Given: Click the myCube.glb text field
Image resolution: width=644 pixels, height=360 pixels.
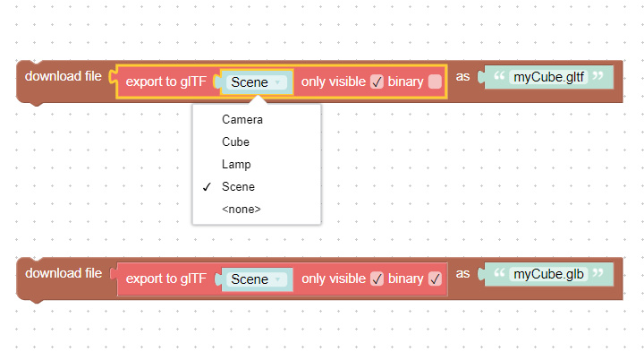Looking at the screenshot, I should (x=548, y=274).
